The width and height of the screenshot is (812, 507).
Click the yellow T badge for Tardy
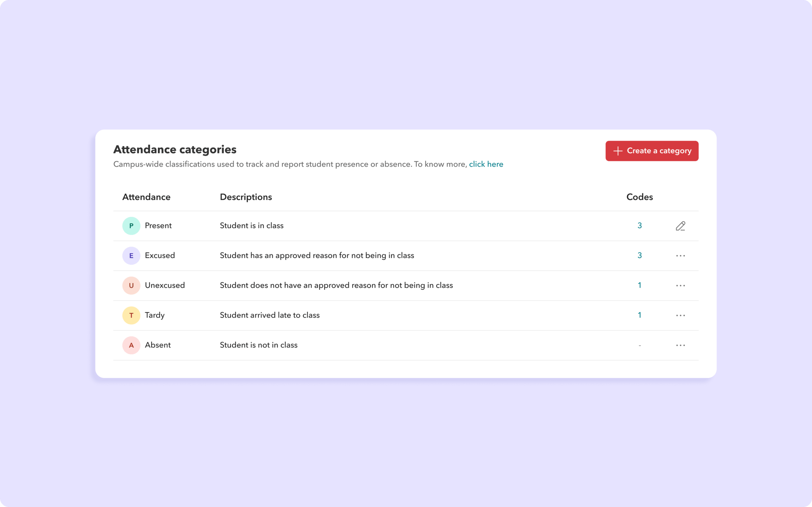tap(131, 315)
